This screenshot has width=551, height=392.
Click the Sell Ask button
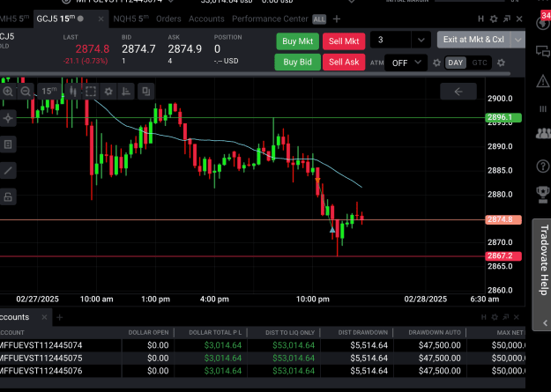[344, 63]
